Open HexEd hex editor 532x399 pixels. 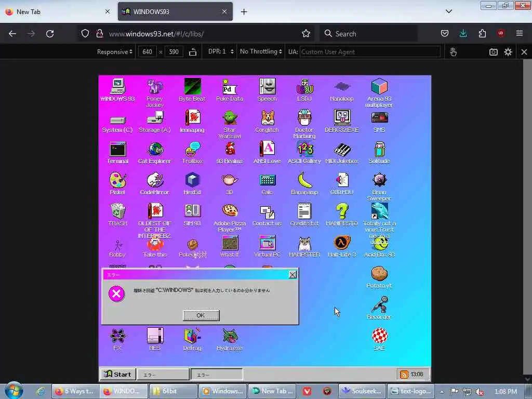pyautogui.click(x=192, y=183)
